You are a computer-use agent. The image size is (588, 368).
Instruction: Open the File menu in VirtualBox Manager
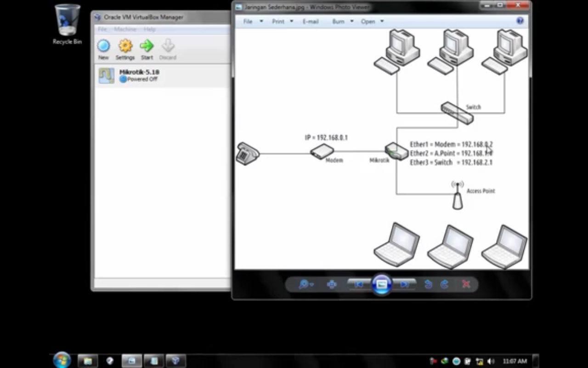(x=102, y=29)
